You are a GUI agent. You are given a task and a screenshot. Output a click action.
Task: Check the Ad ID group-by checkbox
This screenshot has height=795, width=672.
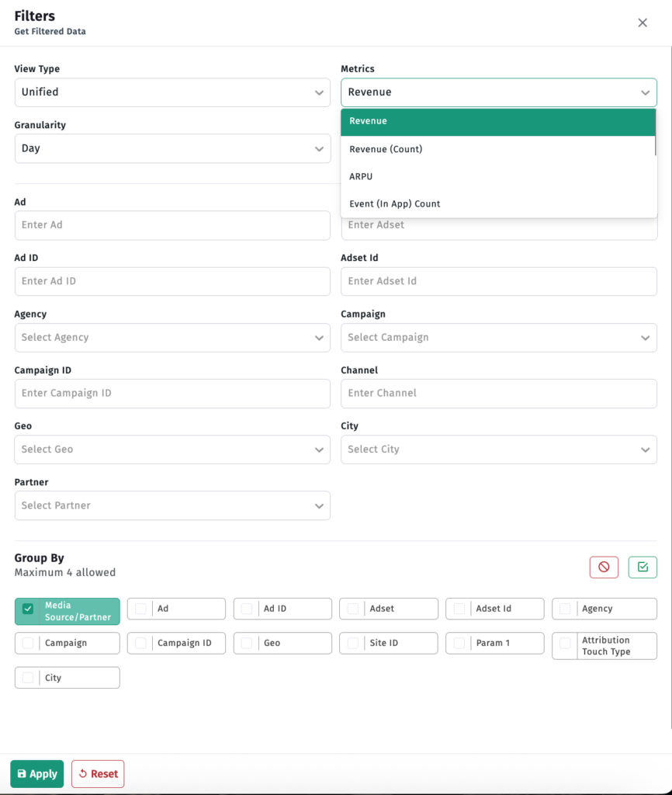(x=247, y=609)
